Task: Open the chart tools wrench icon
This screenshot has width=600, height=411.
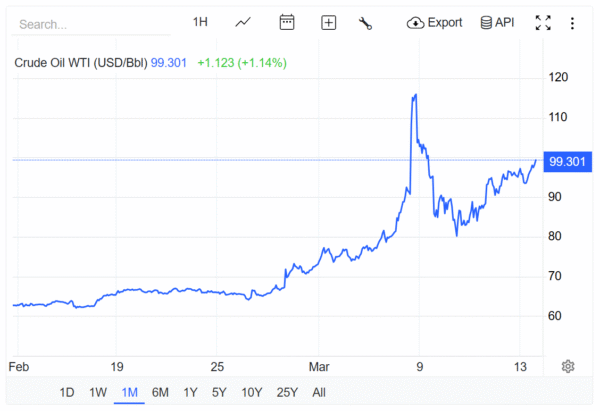Action: (x=365, y=22)
